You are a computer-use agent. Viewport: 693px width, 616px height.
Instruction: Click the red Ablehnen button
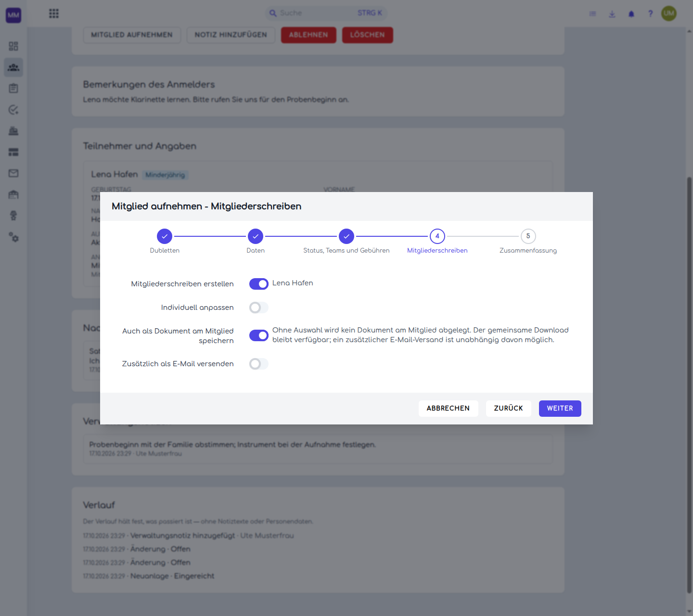click(x=308, y=35)
